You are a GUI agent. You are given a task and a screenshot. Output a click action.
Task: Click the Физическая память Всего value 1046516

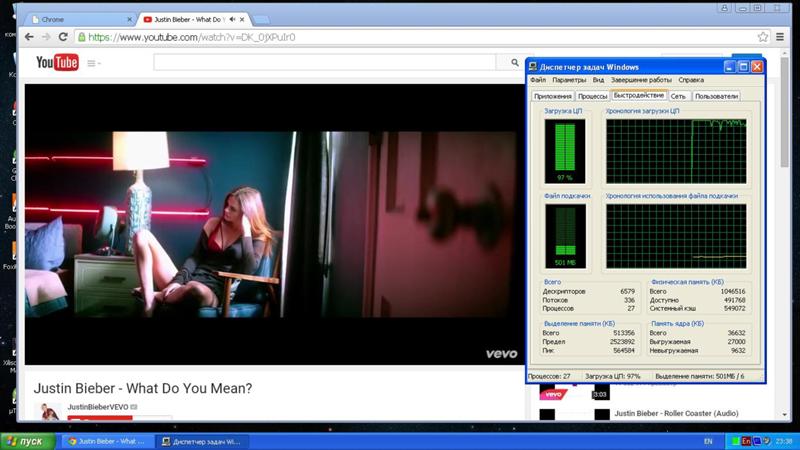coord(733,291)
